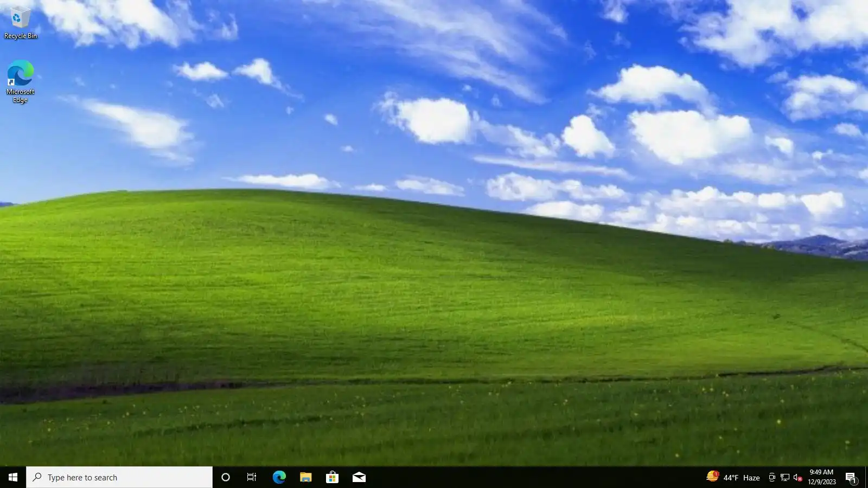The image size is (868, 488).
Task: Click the 'Type here to search' box
Action: tap(119, 477)
